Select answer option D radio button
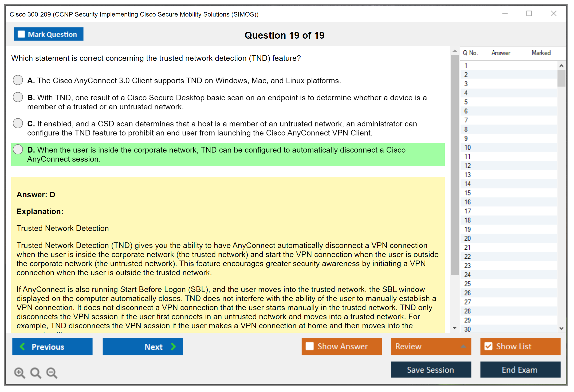The height and width of the screenshot is (392, 574). 18,149
